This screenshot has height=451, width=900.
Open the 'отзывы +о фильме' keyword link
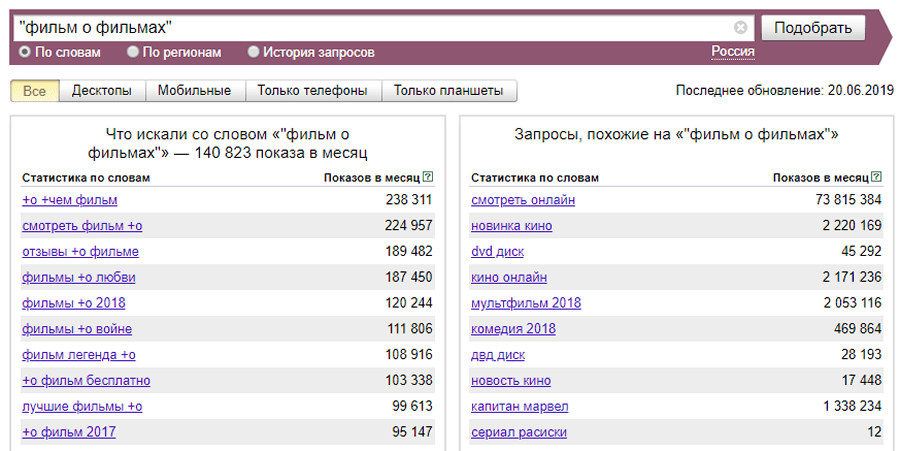pyautogui.click(x=80, y=251)
